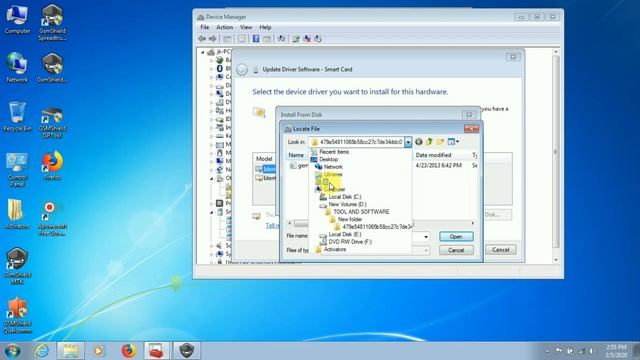Click Cancel in Update Driver Software window
640x360 pixels.
pyautogui.click(x=500, y=250)
